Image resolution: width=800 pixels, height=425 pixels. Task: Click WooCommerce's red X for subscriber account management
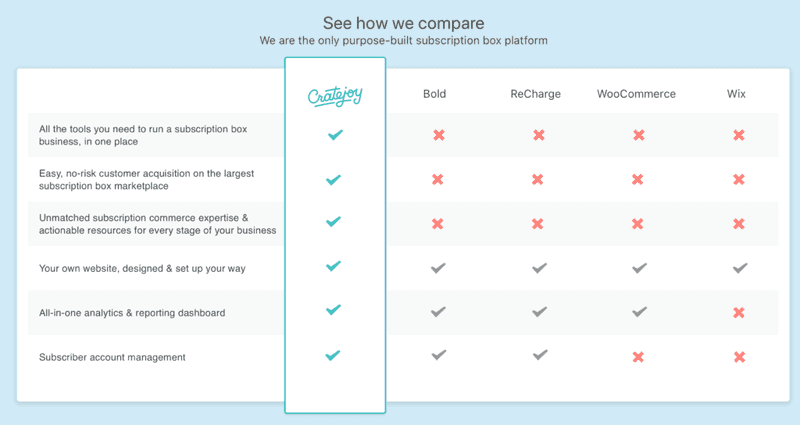(638, 356)
